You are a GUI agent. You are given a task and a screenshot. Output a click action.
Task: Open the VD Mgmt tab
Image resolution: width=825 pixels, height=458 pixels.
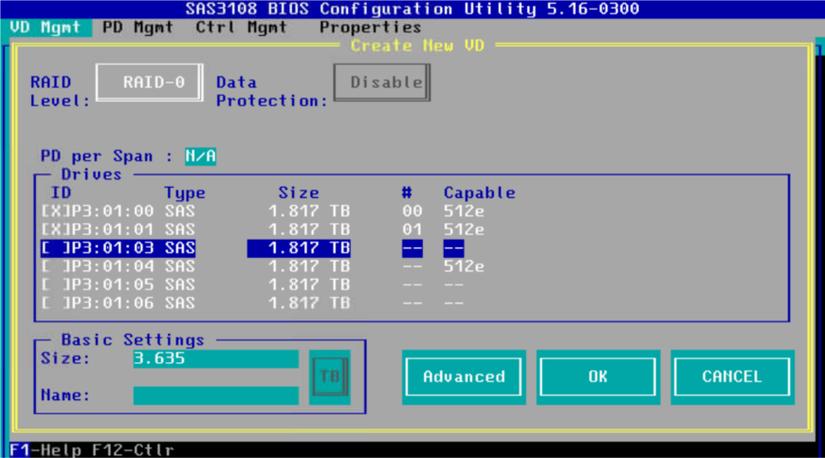45,27
